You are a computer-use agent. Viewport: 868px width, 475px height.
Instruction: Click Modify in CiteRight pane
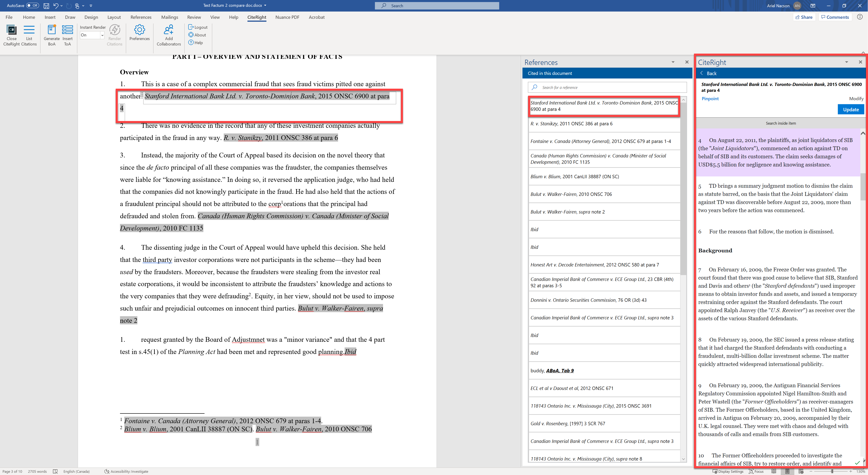856,99
